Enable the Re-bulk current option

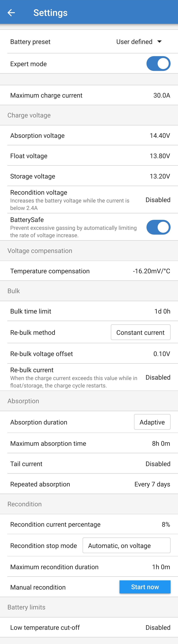[89, 377]
